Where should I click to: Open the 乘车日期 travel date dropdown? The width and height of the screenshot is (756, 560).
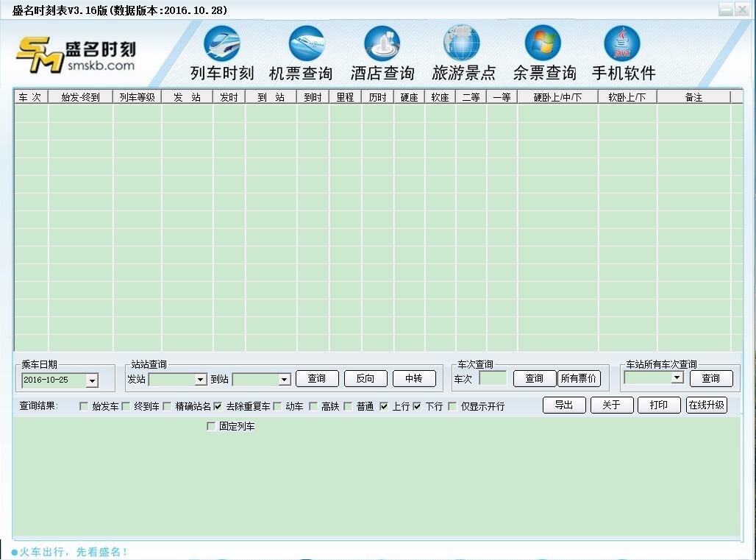pyautogui.click(x=92, y=380)
